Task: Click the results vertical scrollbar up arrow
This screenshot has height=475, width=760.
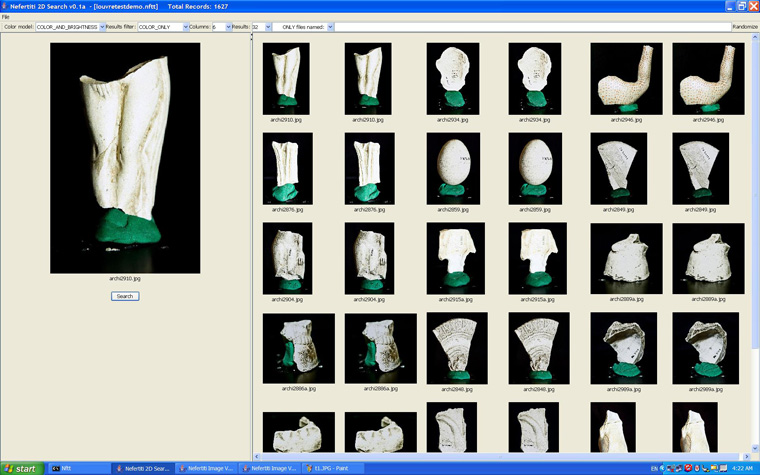Action: pos(756,37)
